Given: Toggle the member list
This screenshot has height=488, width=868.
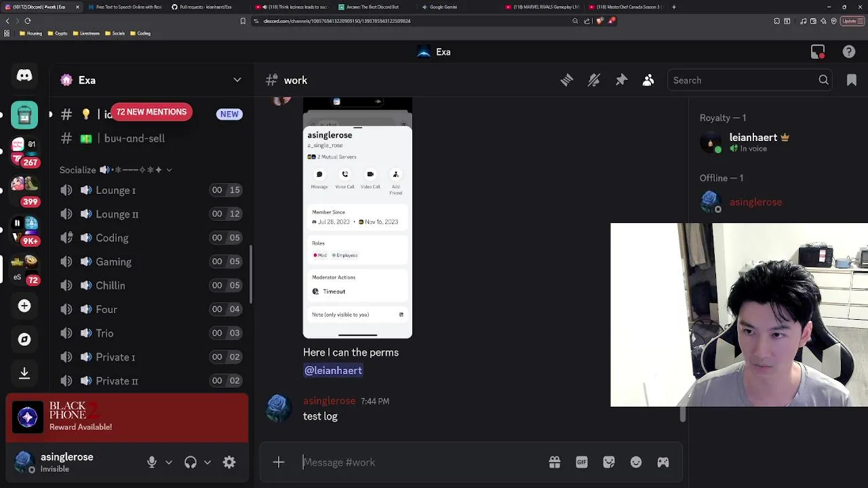Looking at the screenshot, I should coord(648,80).
